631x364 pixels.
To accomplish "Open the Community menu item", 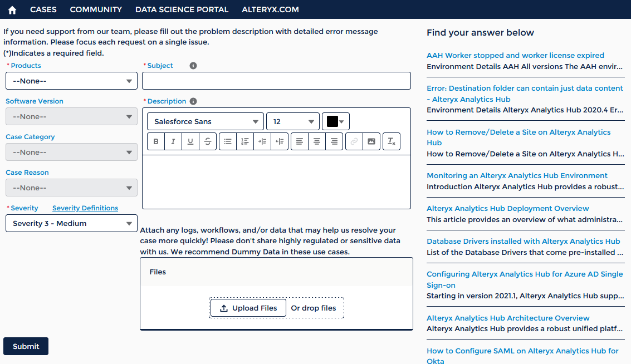I will [x=96, y=9].
